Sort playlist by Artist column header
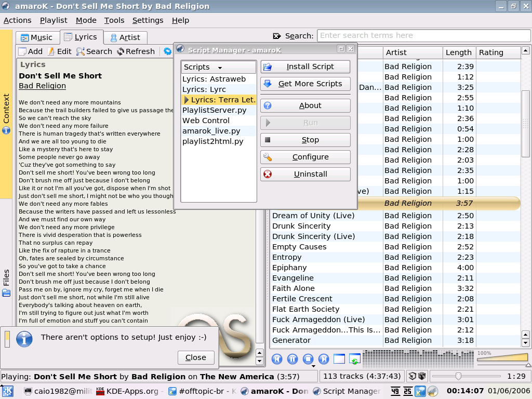 pyautogui.click(x=413, y=52)
